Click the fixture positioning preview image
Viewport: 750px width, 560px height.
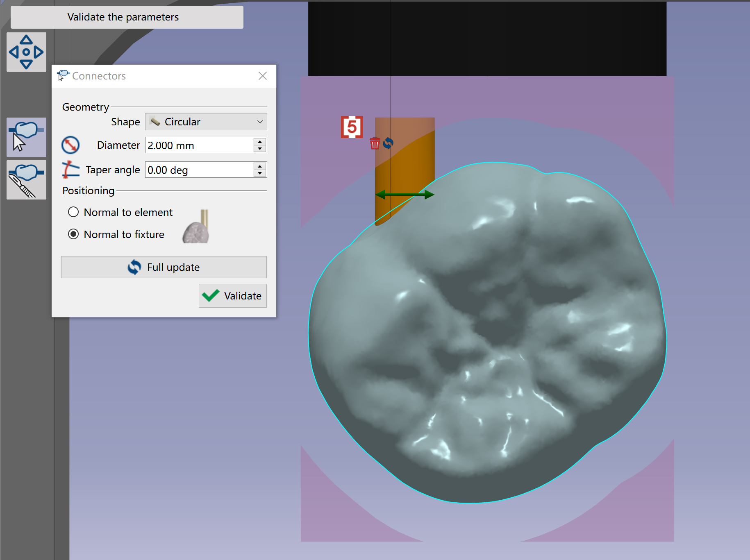pyautogui.click(x=196, y=226)
